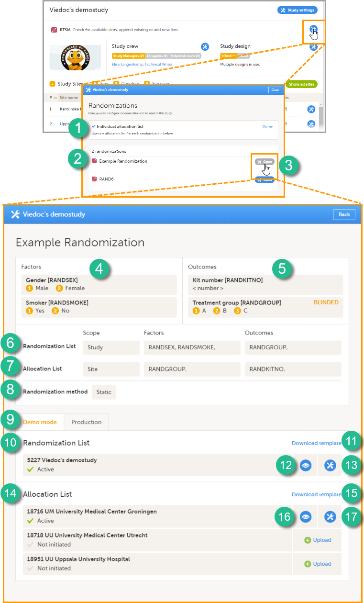This screenshot has width=364, height=603.
Task: Click the Study crew tools icon
Action: coord(205,46)
